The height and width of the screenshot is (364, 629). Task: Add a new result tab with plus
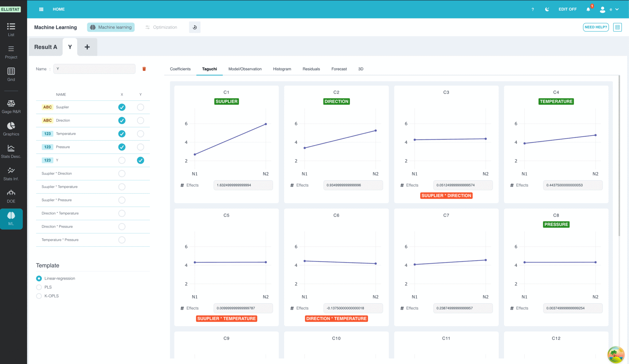[87, 47]
